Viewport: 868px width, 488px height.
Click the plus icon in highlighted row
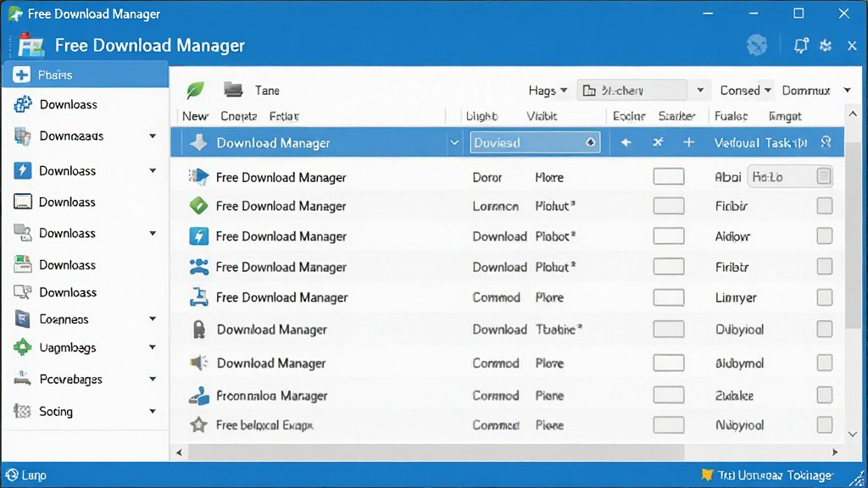click(688, 142)
